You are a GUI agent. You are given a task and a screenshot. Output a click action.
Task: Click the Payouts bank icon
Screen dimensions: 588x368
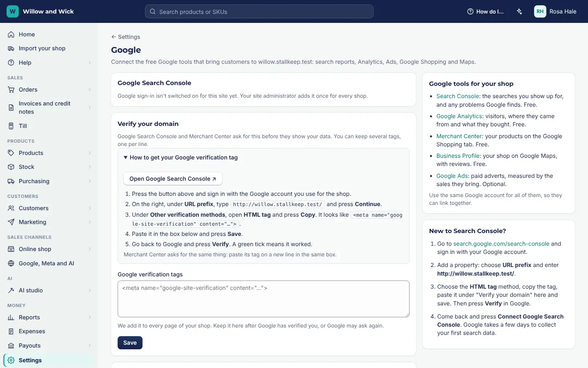pyautogui.click(x=11, y=346)
